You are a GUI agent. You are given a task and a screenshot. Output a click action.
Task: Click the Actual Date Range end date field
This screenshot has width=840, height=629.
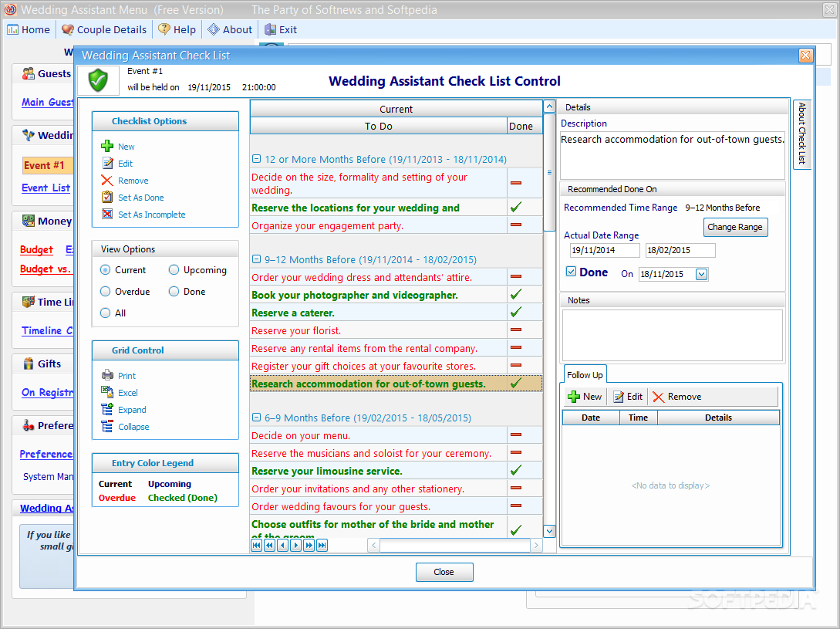pyautogui.click(x=680, y=250)
